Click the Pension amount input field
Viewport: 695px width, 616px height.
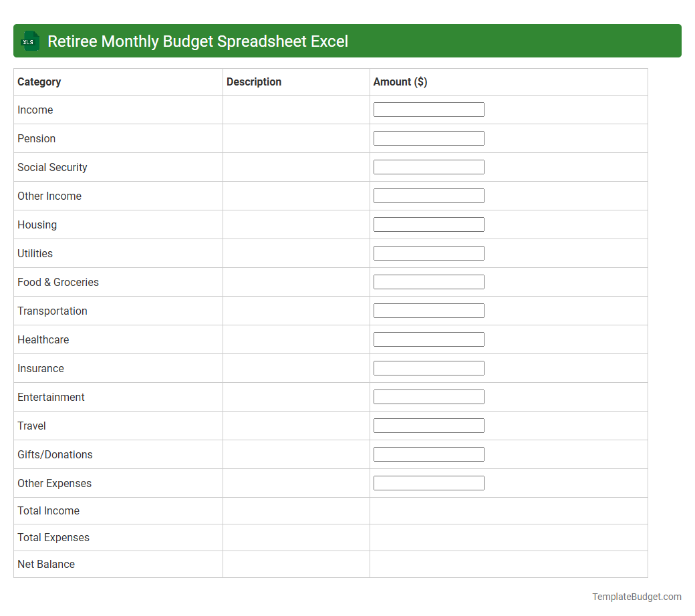pos(429,138)
